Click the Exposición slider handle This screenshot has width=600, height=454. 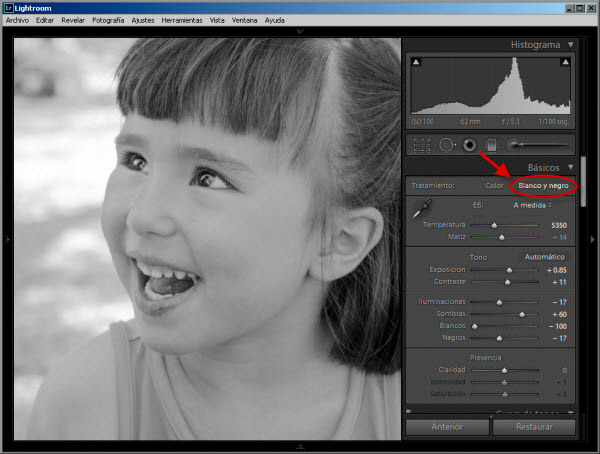coord(509,270)
